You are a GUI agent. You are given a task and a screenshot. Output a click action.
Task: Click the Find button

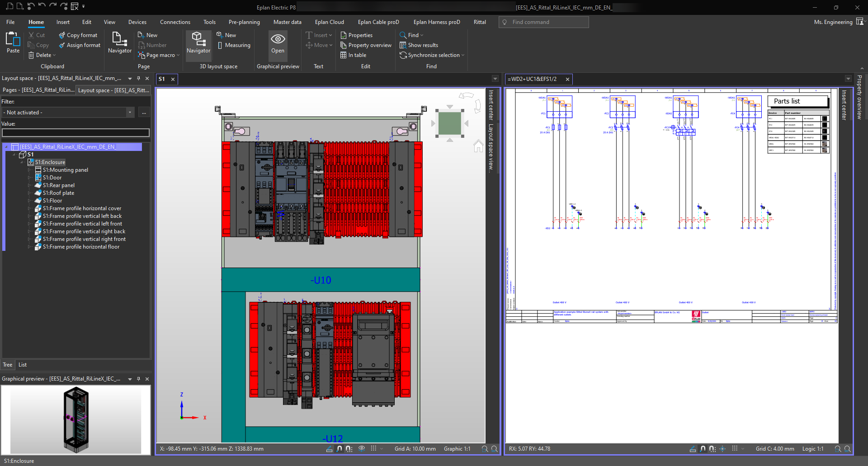pos(411,35)
